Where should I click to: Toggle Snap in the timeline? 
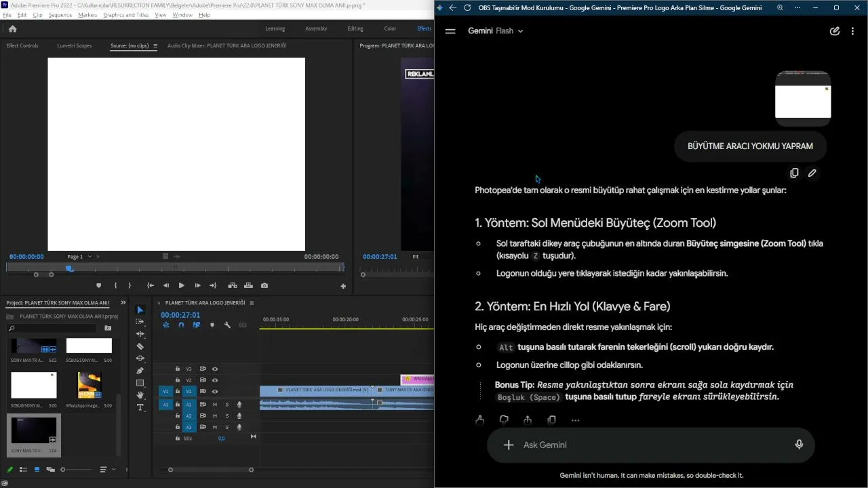pos(181,325)
